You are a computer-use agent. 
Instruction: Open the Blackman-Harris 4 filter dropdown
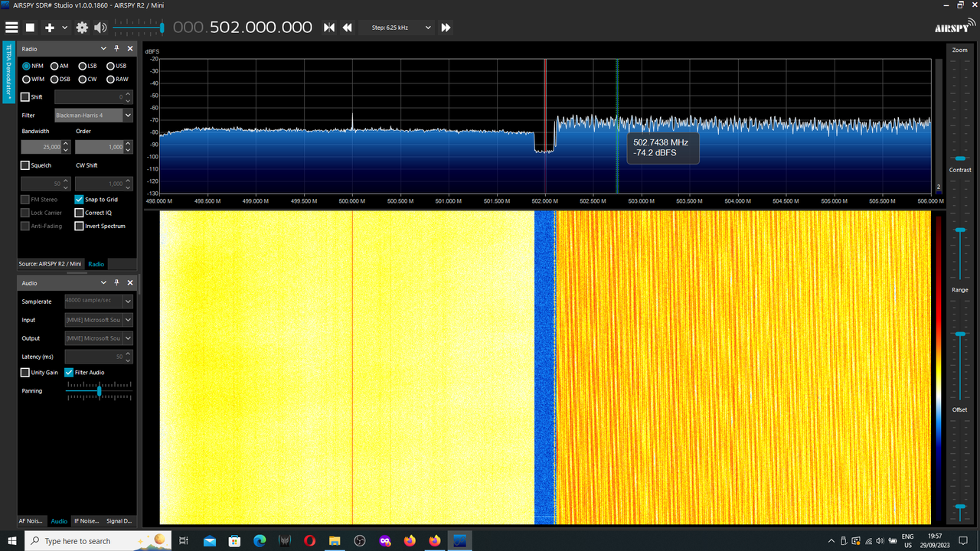click(x=93, y=116)
